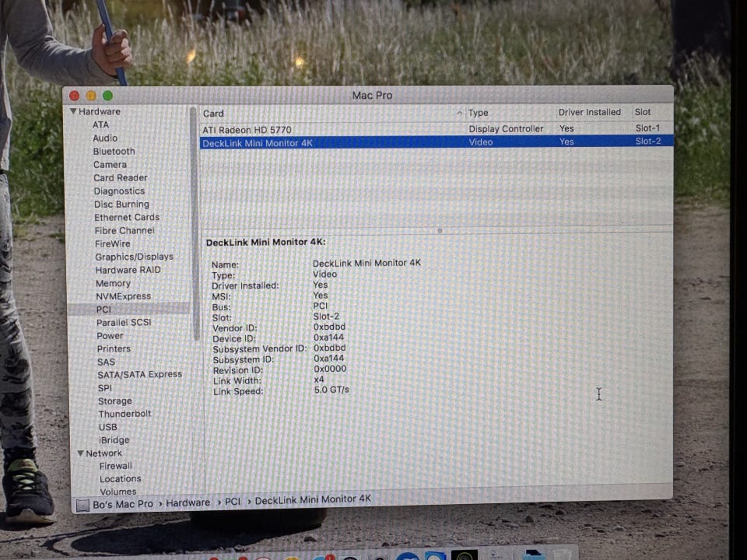The height and width of the screenshot is (560, 747).
Task: Collapse the Network disclosure triangle
Action: 80,453
